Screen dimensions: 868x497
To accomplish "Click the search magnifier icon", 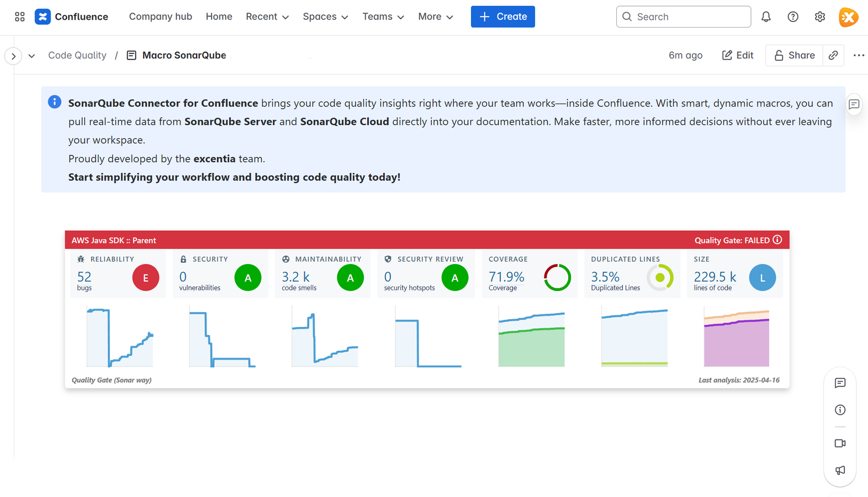I will click(x=627, y=17).
